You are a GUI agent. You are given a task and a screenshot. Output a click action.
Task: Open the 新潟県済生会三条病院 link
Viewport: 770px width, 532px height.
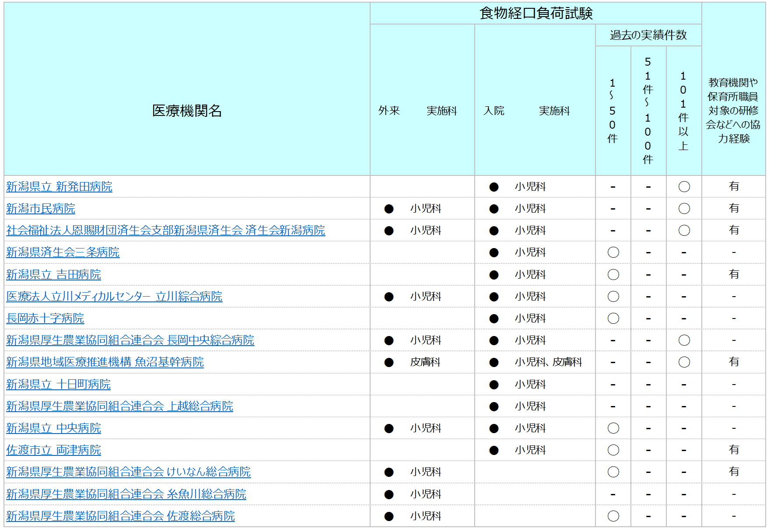coord(63,252)
